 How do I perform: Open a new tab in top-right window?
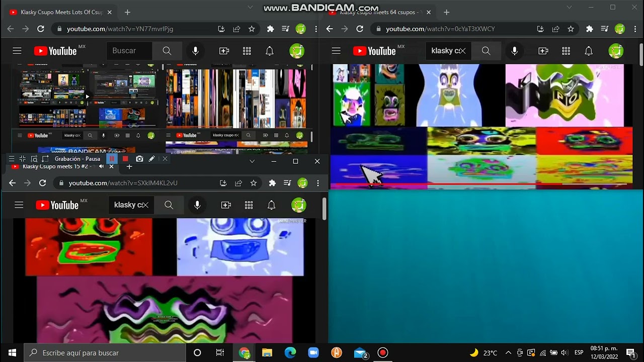click(446, 12)
